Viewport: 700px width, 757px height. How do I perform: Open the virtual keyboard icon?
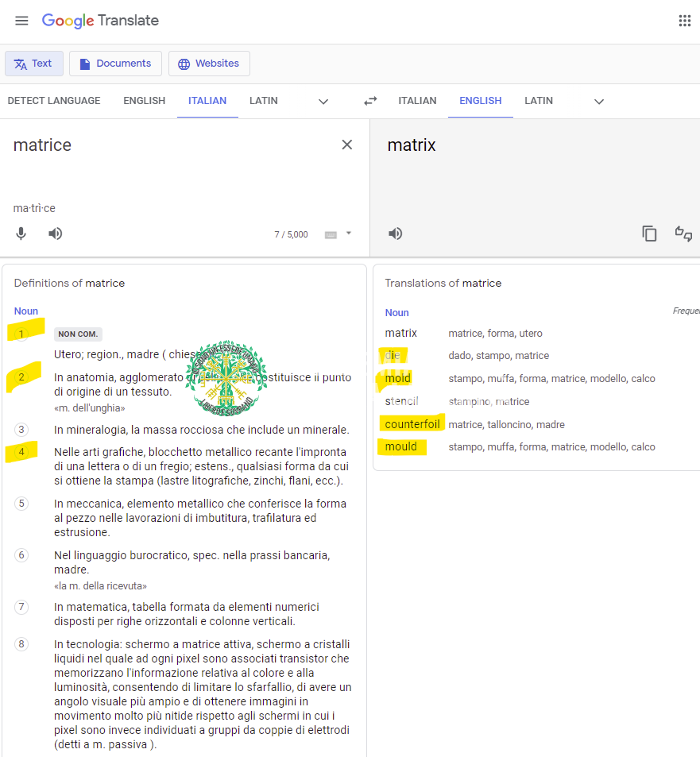331,234
